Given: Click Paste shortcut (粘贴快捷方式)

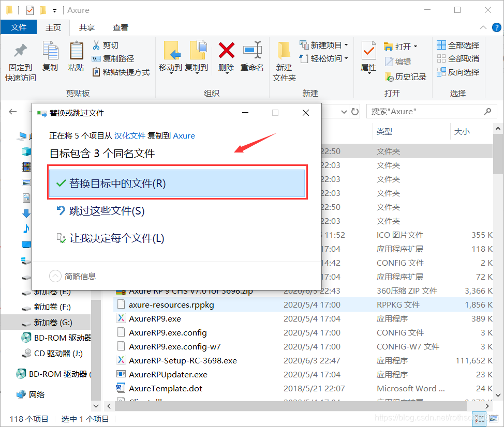Looking at the screenshot, I should pos(121,72).
